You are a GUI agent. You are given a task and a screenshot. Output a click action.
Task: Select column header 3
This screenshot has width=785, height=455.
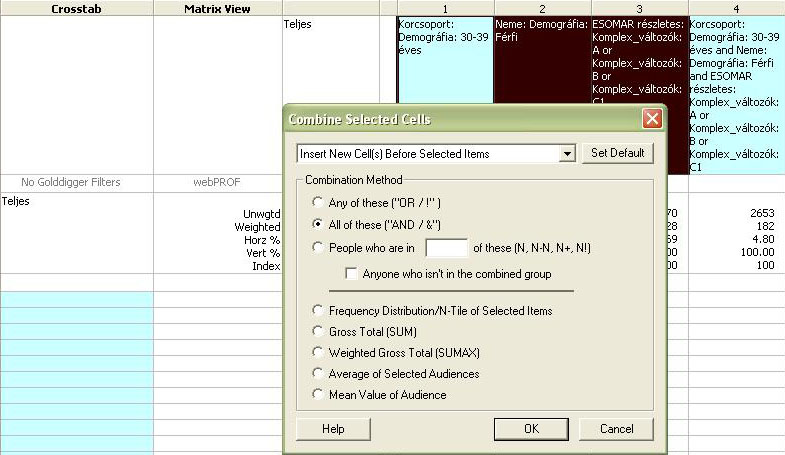click(639, 9)
